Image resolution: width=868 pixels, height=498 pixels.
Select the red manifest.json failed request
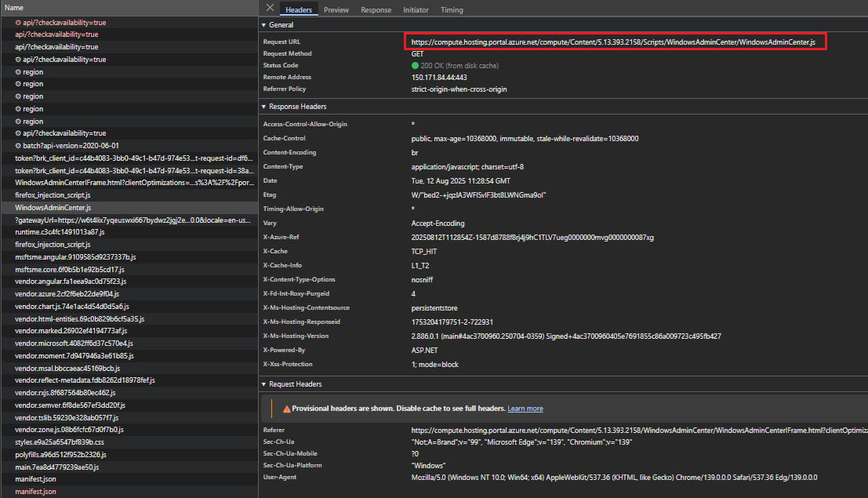coord(35,492)
